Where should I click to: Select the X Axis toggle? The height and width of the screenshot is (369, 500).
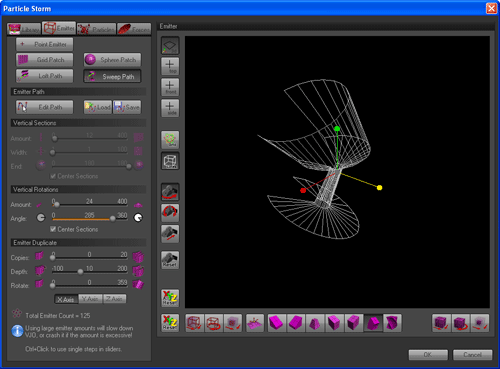point(66,299)
